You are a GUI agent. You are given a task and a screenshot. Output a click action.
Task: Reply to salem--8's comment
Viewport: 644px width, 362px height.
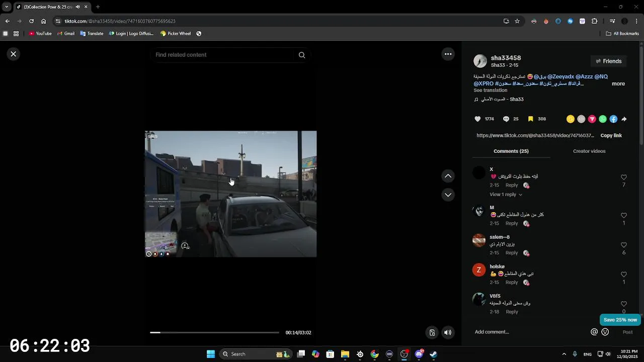point(512,253)
